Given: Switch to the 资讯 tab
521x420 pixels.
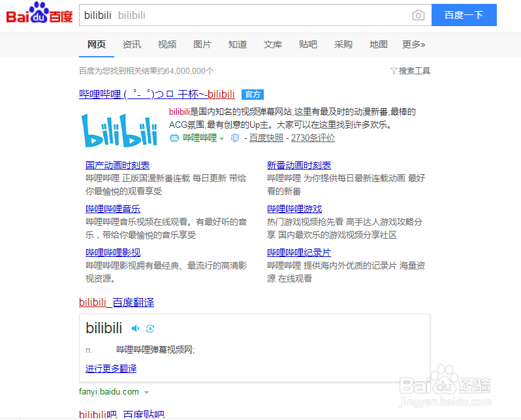Looking at the screenshot, I should [132, 44].
